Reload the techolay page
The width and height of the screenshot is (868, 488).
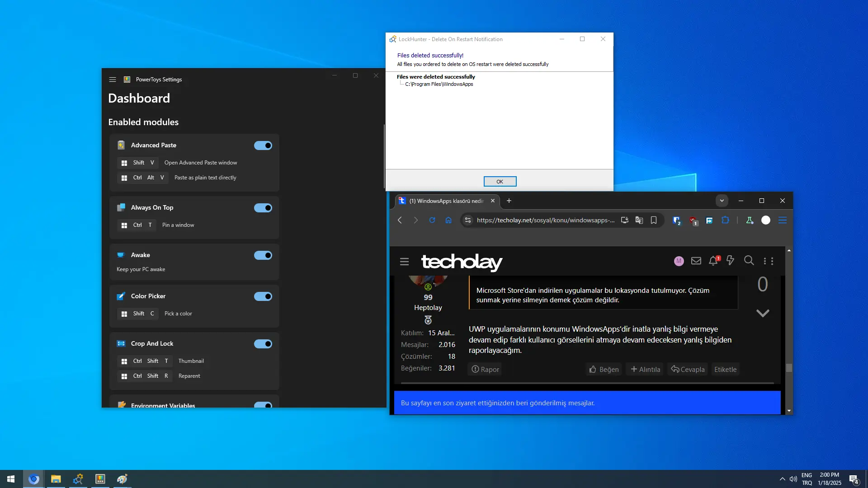click(432, 220)
